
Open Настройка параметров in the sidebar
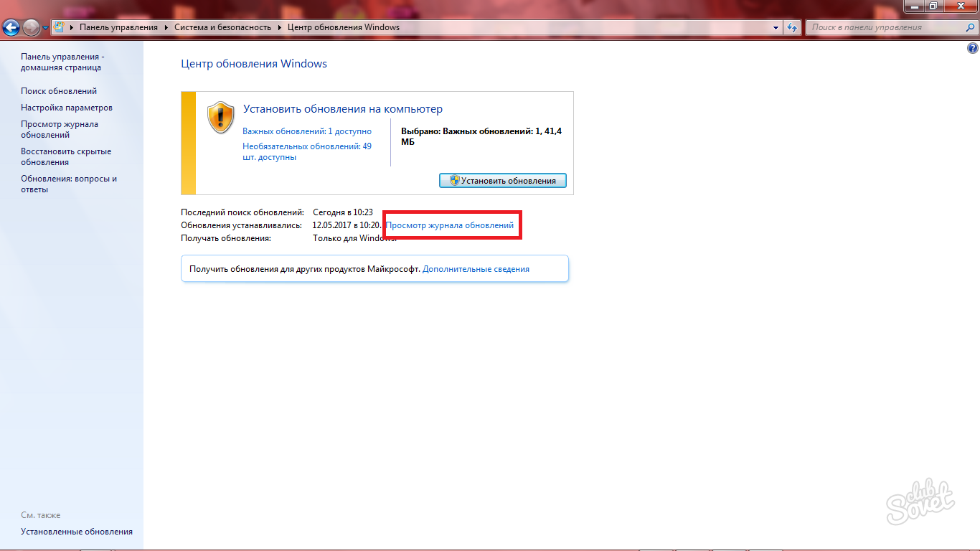pos(67,108)
